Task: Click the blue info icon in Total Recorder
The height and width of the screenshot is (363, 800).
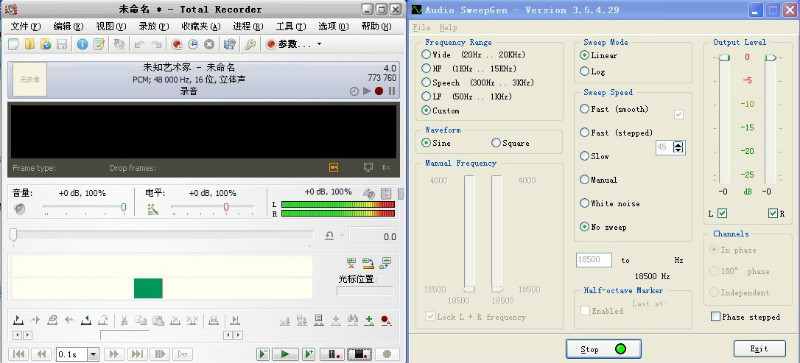Action: pos(82,44)
